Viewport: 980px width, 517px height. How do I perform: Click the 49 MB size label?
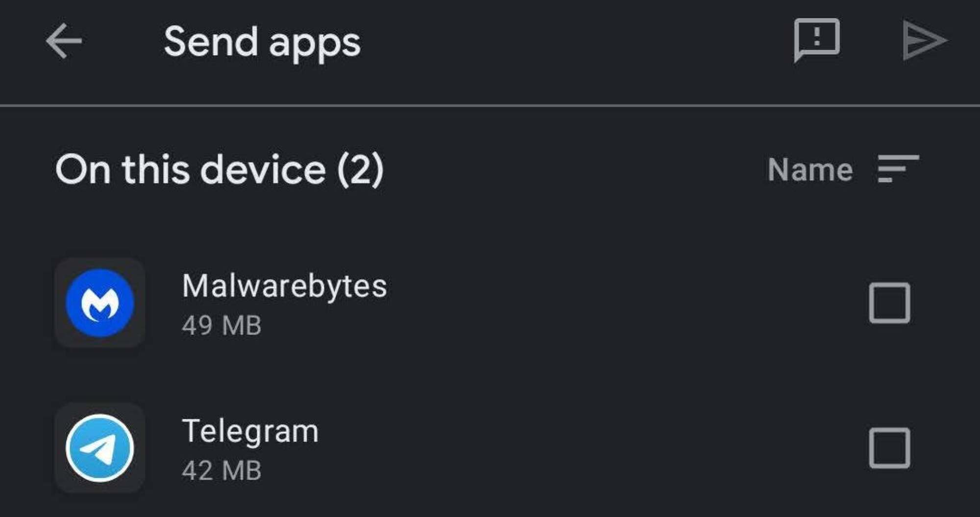[221, 325]
